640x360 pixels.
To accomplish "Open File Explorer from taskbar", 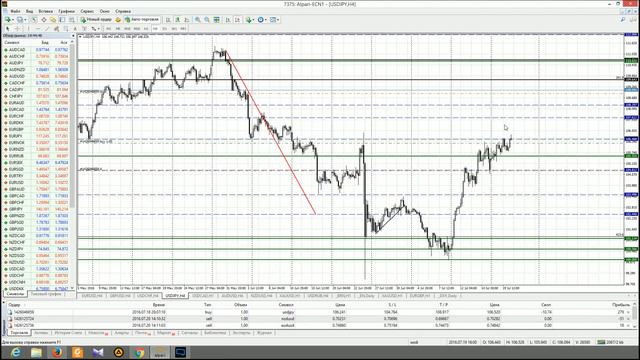I will tap(36, 352).
